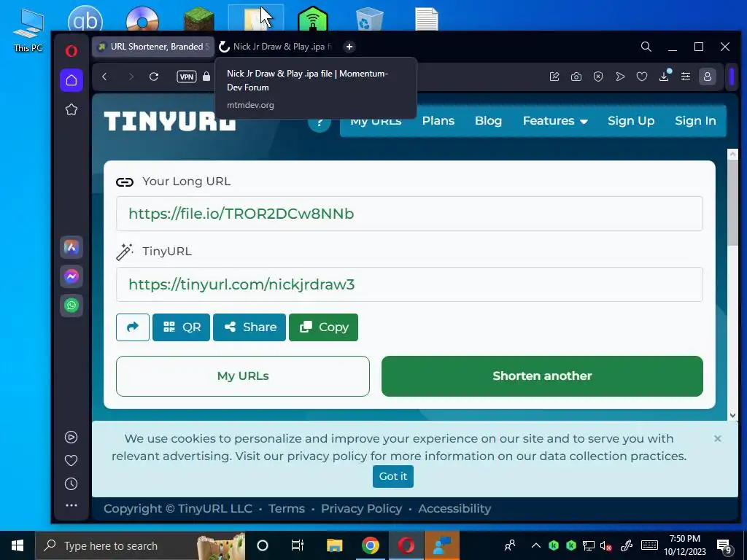Dismiss the cookie banner with X
The width and height of the screenshot is (747, 560).
tap(718, 438)
